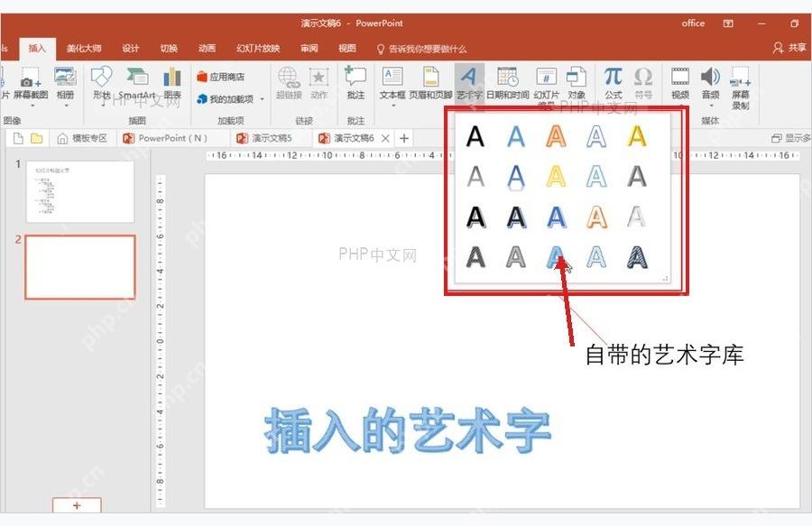Insert 音频 audio
The height and width of the screenshot is (526, 812).
point(711,83)
